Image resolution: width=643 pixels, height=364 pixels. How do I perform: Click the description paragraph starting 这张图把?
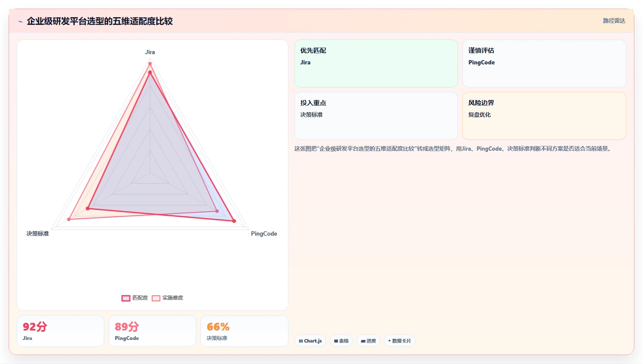(453, 149)
